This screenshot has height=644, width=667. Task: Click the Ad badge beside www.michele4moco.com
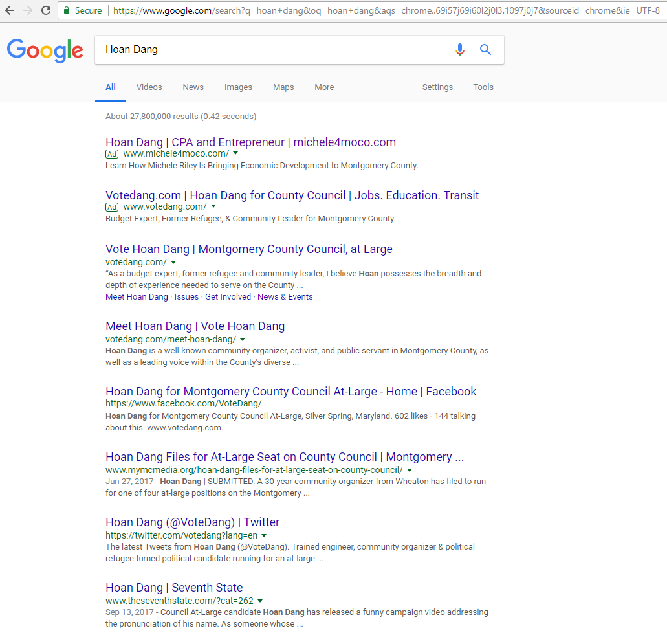tap(112, 154)
